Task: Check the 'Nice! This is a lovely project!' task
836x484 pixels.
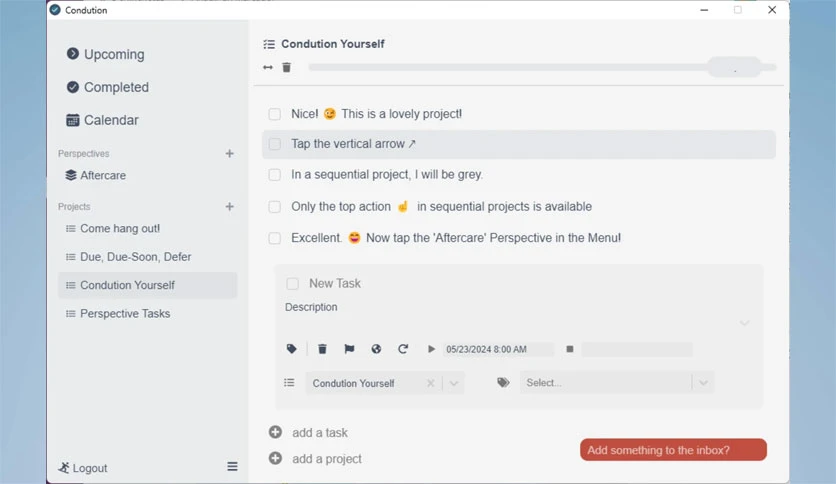Action: tap(275, 114)
